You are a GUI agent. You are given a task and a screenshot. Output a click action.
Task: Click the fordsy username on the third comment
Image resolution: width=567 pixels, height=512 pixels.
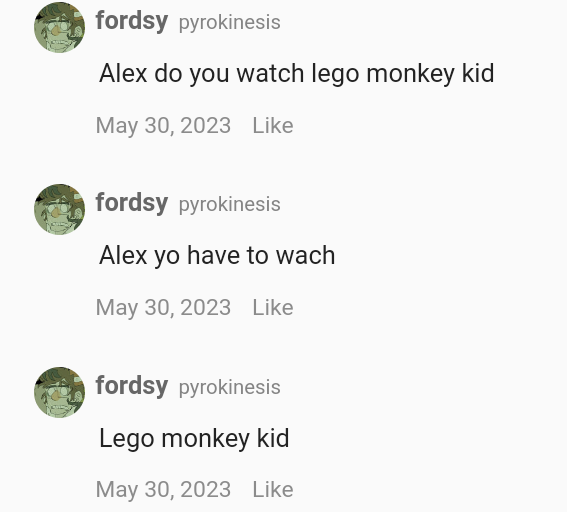tap(132, 386)
